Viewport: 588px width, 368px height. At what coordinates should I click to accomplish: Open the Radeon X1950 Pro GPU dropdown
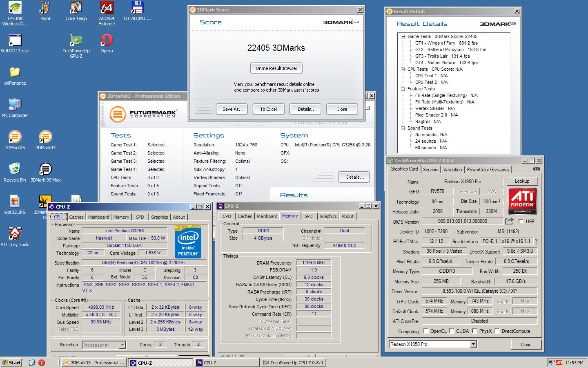click(x=473, y=344)
